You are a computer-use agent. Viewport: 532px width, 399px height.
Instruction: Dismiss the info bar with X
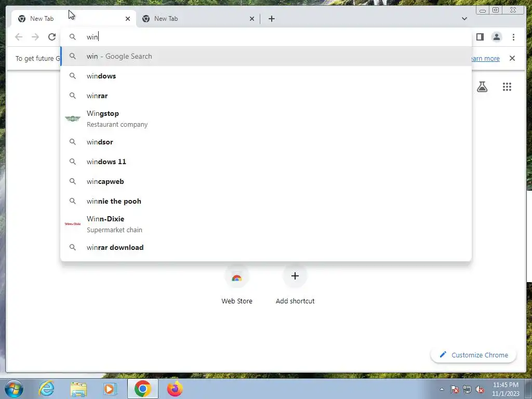pos(512,58)
